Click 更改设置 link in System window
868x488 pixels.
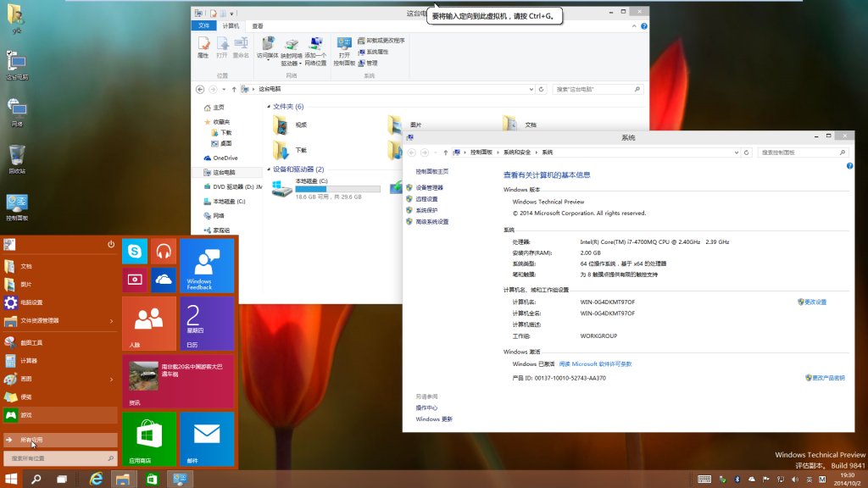[x=815, y=302]
